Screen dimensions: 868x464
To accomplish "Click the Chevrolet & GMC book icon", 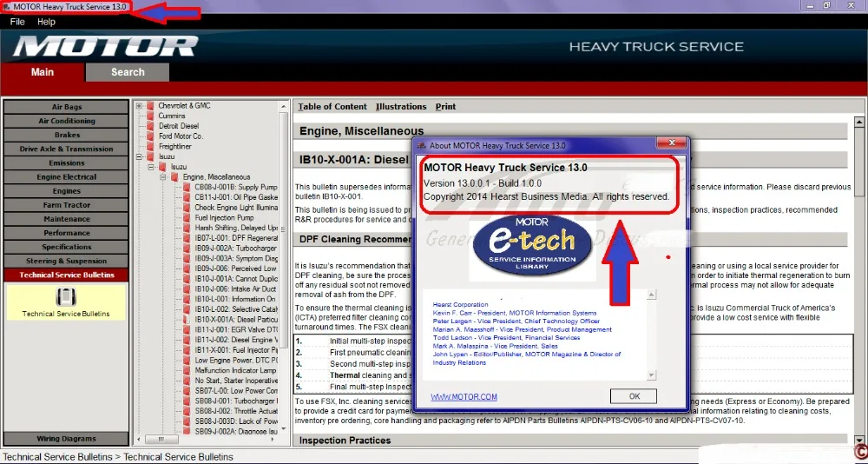I will tap(150, 105).
